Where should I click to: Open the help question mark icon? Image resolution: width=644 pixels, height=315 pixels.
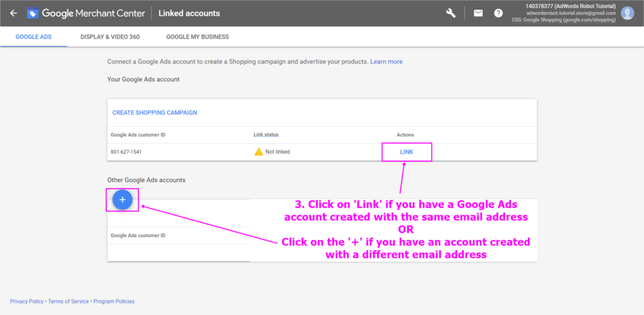point(498,13)
